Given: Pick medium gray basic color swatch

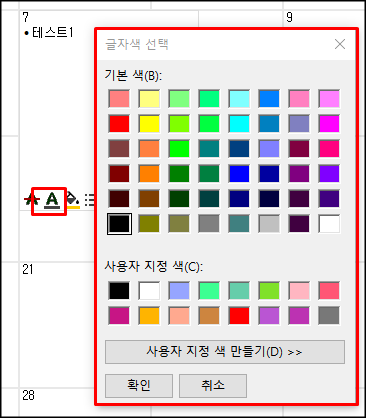Looking at the screenshot, I should tap(209, 224).
